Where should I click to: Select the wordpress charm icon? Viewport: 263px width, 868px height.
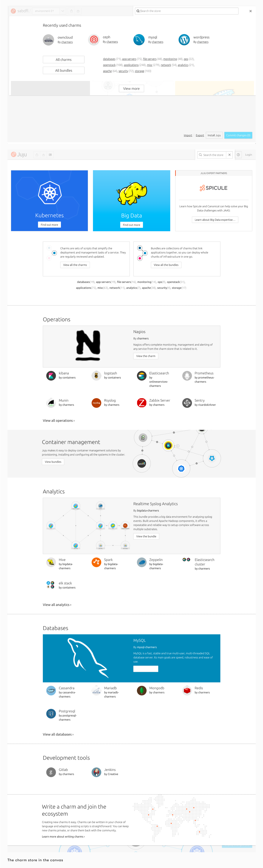(x=184, y=40)
